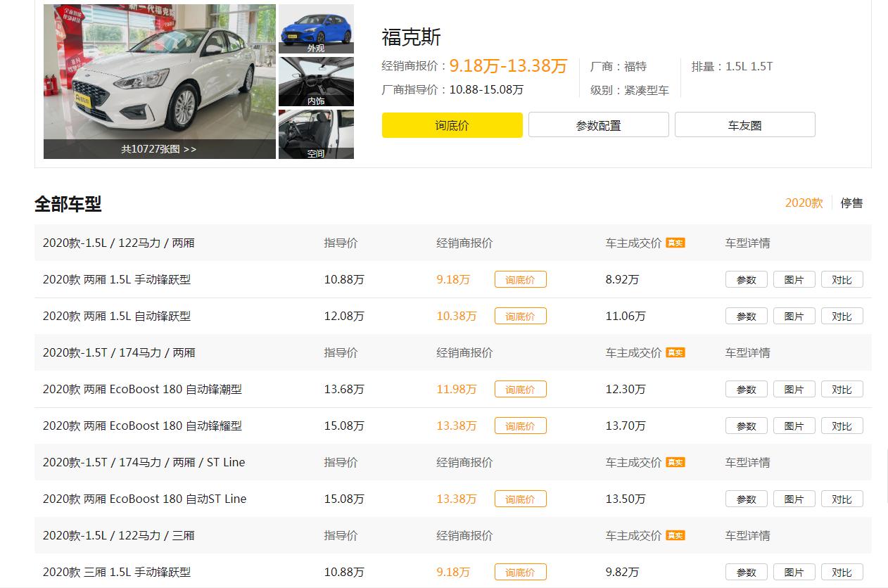Open the 参数配置 configuration page
This screenshot has height=588, width=888.
click(598, 124)
